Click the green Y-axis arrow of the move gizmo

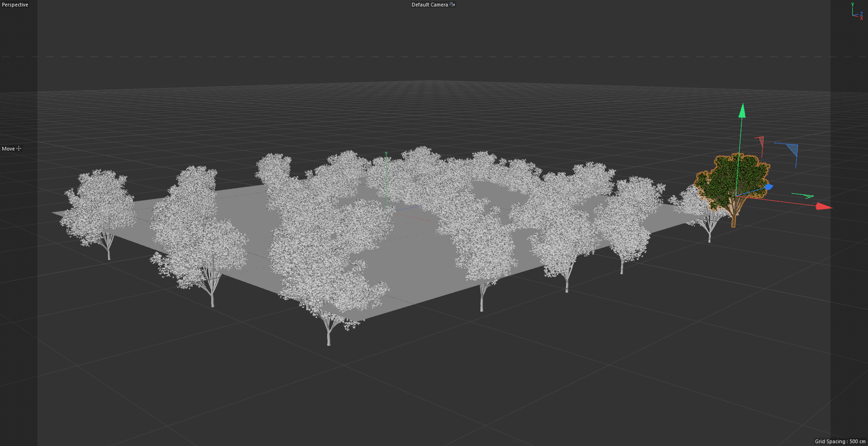[x=742, y=110]
